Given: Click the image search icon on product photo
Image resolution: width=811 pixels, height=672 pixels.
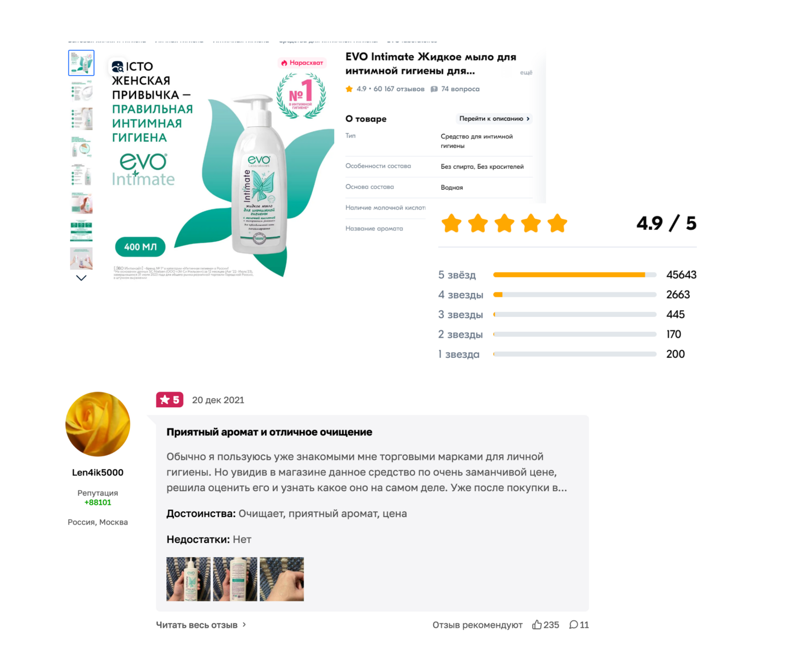Looking at the screenshot, I should coord(118,67).
